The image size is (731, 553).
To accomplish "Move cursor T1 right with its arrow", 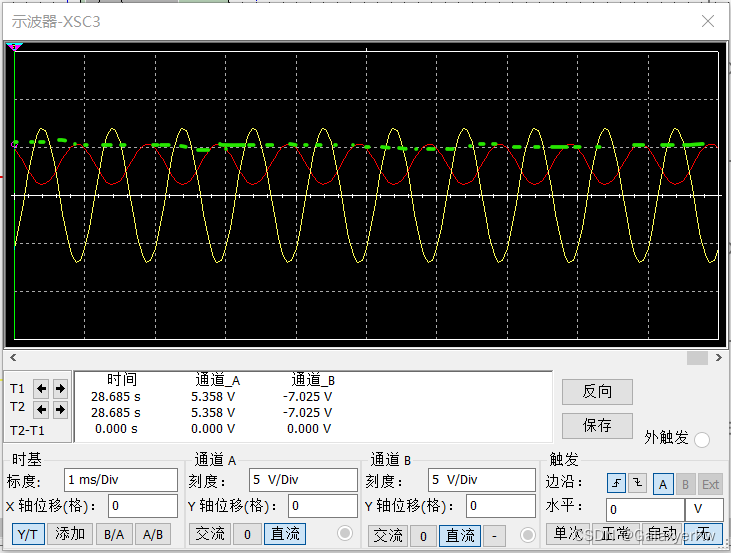I will [60, 388].
